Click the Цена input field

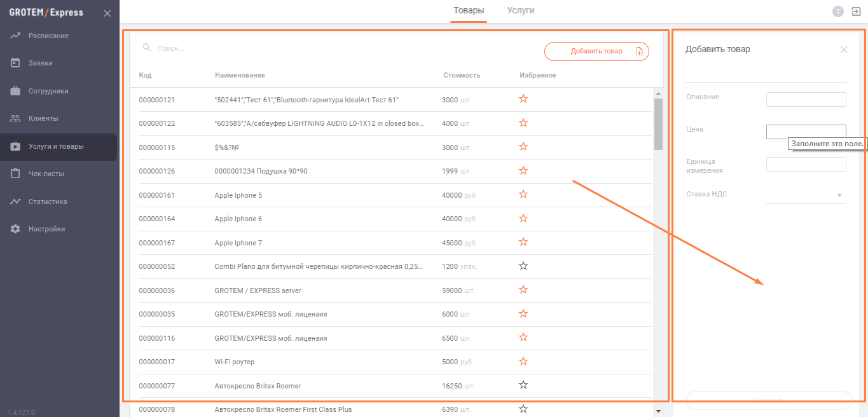coord(806,132)
